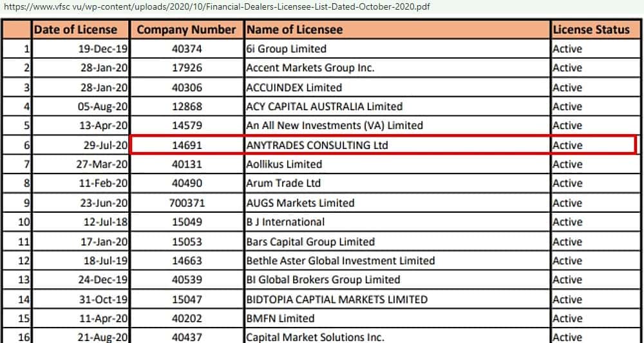Click Bethle Aster Global Investment Limited
The height and width of the screenshot is (343, 644).
click(341, 260)
